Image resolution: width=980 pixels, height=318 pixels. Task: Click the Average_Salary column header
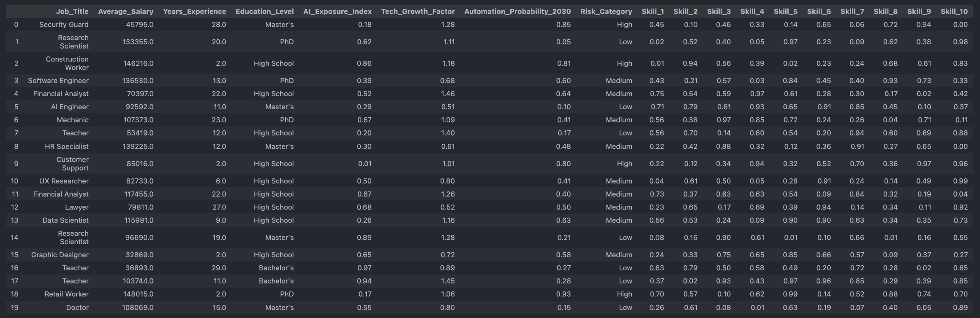125,11
